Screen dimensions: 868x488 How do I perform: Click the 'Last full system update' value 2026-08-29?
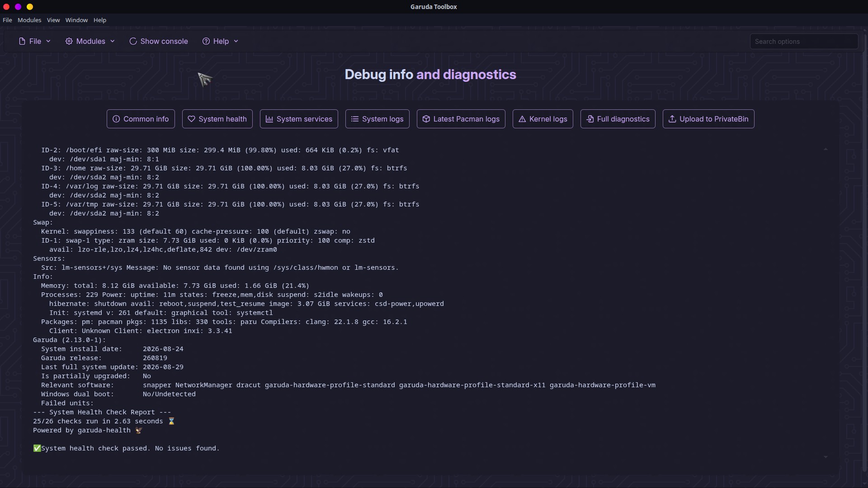click(163, 367)
